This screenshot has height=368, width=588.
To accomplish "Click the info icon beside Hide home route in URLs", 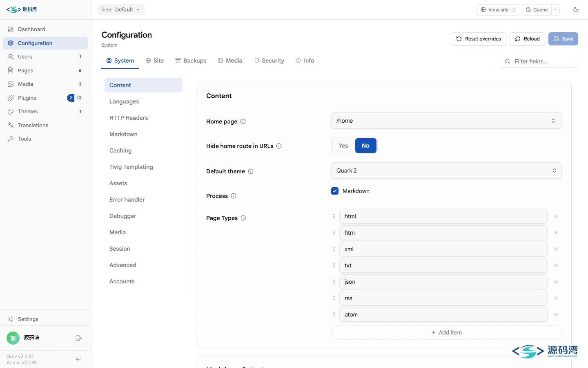I will (x=279, y=146).
